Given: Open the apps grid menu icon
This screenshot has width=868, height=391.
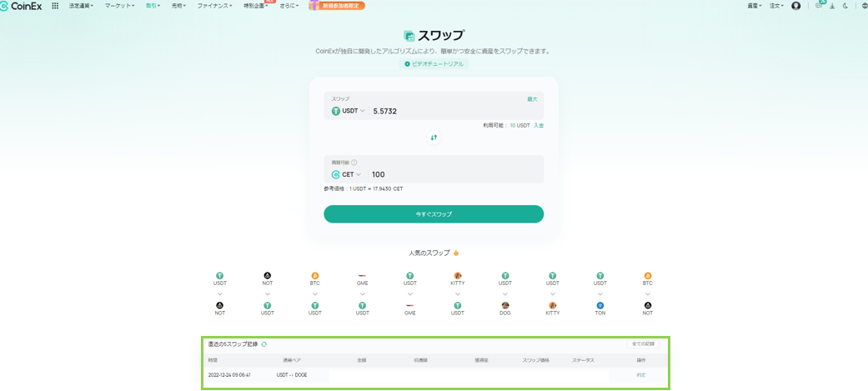Looking at the screenshot, I should [55, 6].
